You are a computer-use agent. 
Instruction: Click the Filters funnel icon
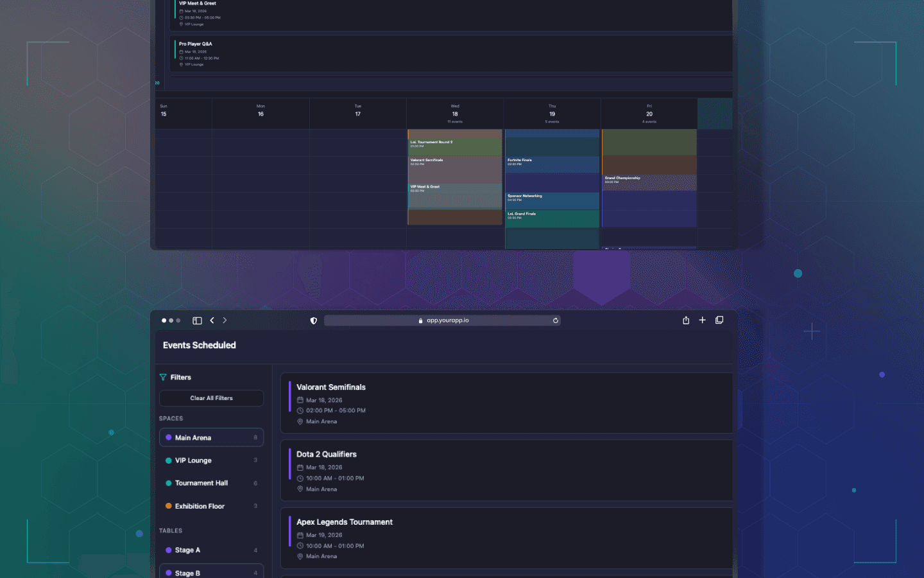[163, 378]
